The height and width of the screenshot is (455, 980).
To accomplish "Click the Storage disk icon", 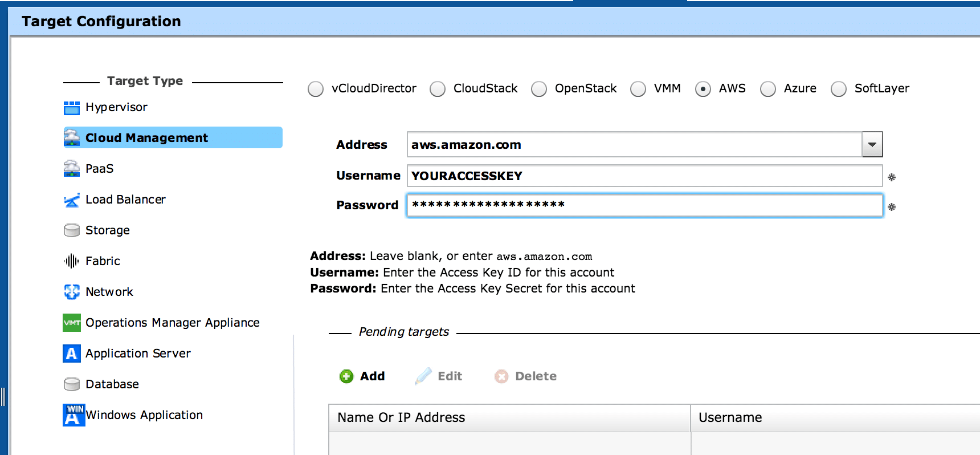I will [71, 230].
